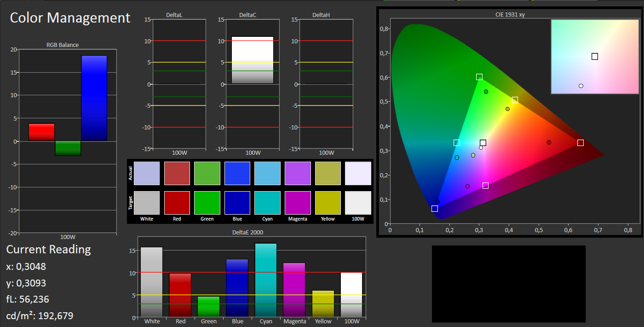Image resolution: width=644 pixels, height=327 pixels.
Task: Click the measured circle in CIE zoom inset
Action: point(581,86)
